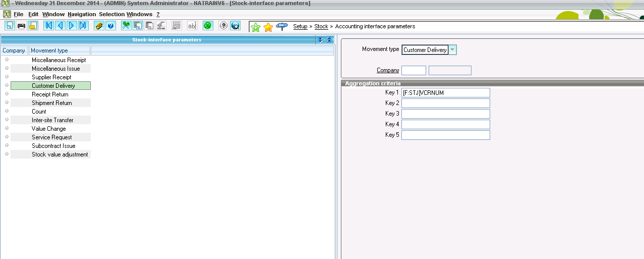Select the Inter-site Transfer row
The image size is (644, 259).
[x=50, y=120]
